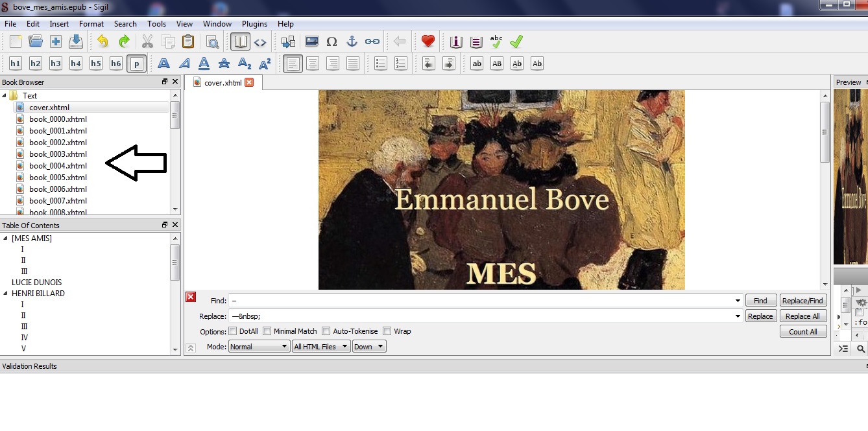This screenshot has width=868, height=431.
Task: Open the Plugins menu
Action: tap(254, 24)
